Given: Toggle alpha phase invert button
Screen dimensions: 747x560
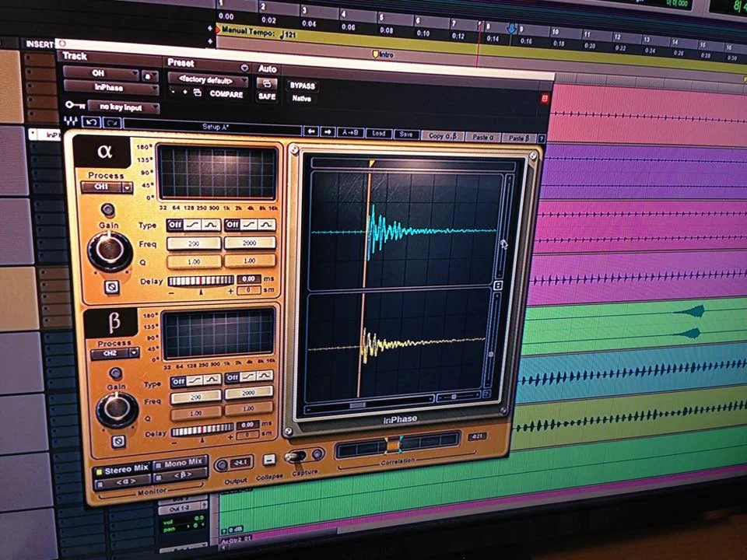Looking at the screenshot, I should [x=111, y=287].
